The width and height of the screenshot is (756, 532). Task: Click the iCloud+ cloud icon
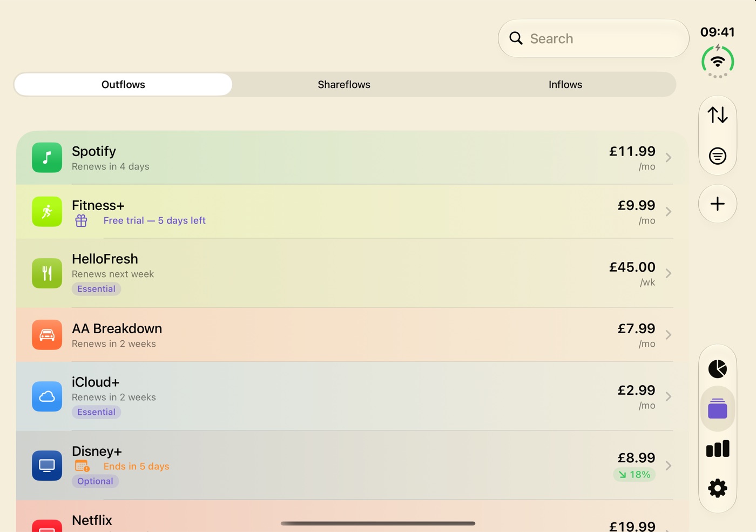tap(47, 396)
